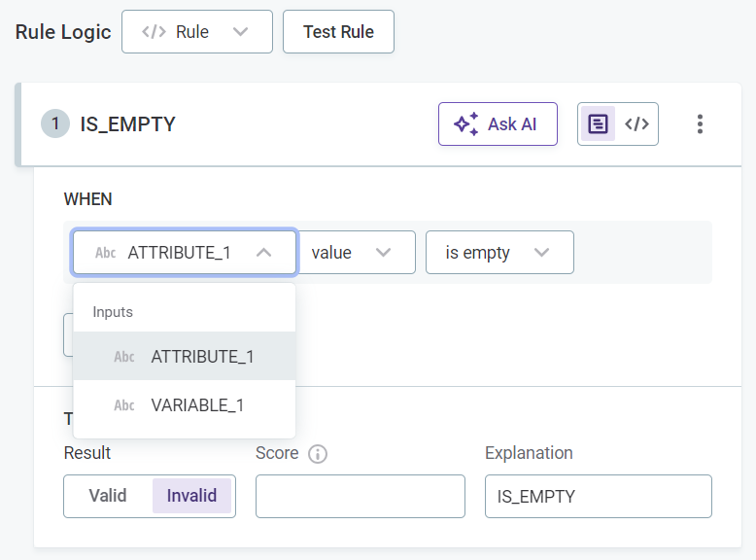Choose VARIABLE_1 from the Inputs list
The height and width of the screenshot is (560, 756).
(197, 405)
